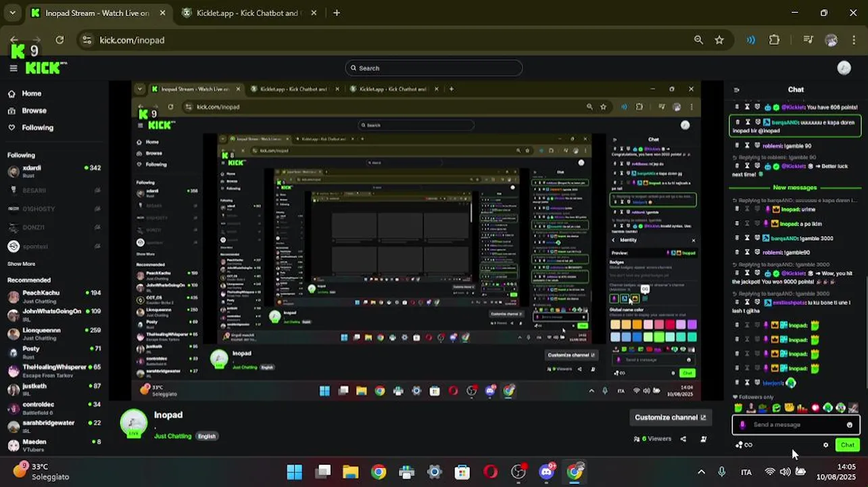Click the zoom magnifier icon in address bar
This screenshot has width=868, height=487.
[x=698, y=40]
